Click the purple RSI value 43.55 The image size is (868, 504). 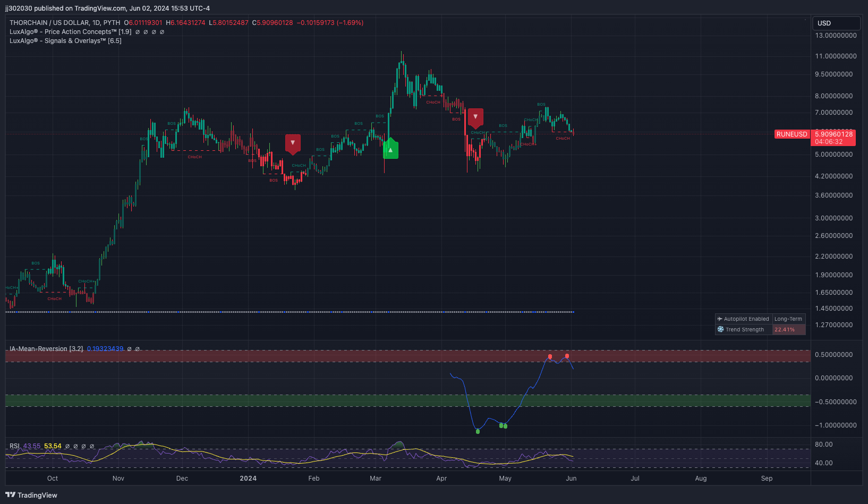(32, 446)
